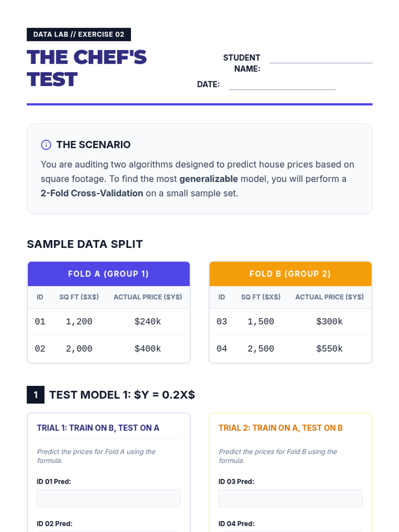Click row ID 04 in Fold B
The height and width of the screenshot is (532, 399).
(x=222, y=349)
